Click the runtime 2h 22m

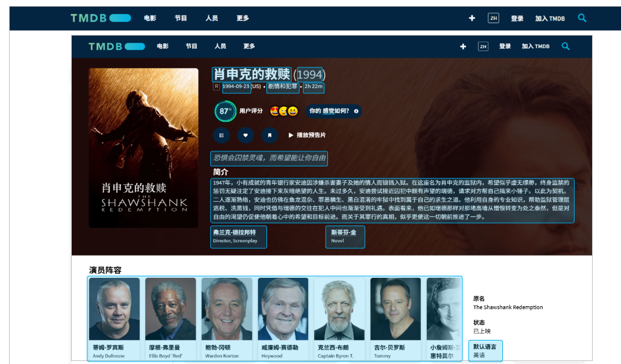pos(314,86)
